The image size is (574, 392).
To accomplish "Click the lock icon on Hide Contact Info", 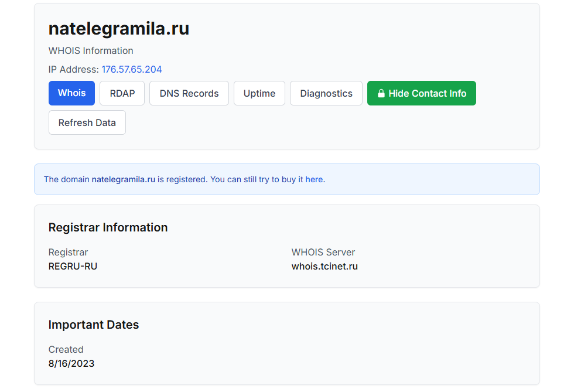I will pyautogui.click(x=381, y=93).
